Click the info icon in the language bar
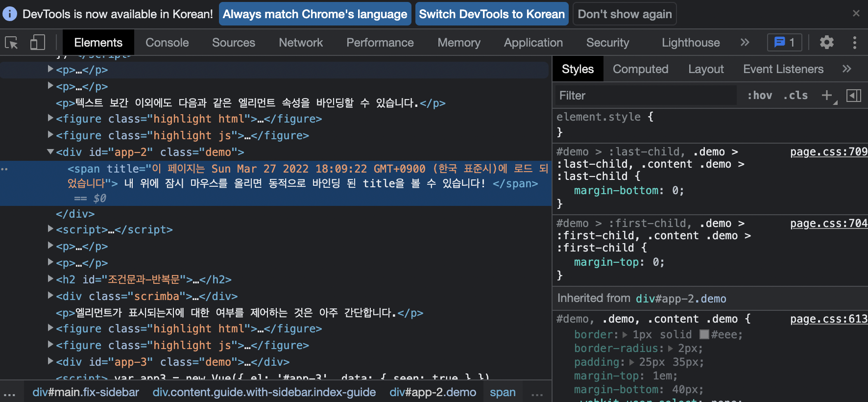Viewport: 868px width, 402px height. pos(10,14)
